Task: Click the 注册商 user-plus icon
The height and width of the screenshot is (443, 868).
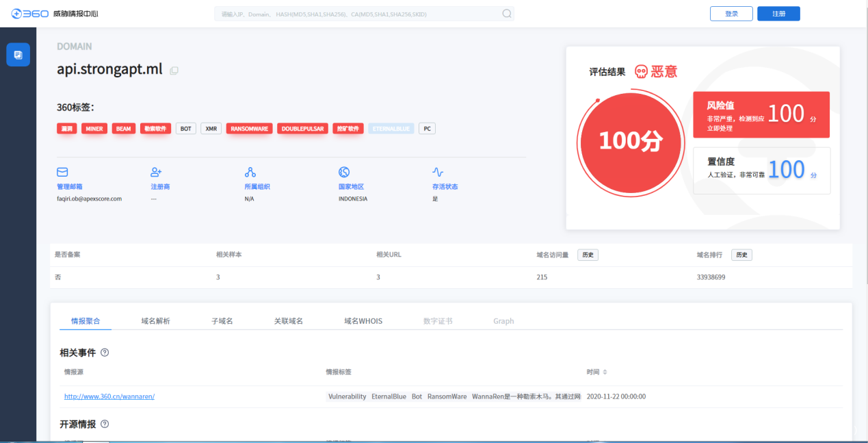Action: point(156,172)
